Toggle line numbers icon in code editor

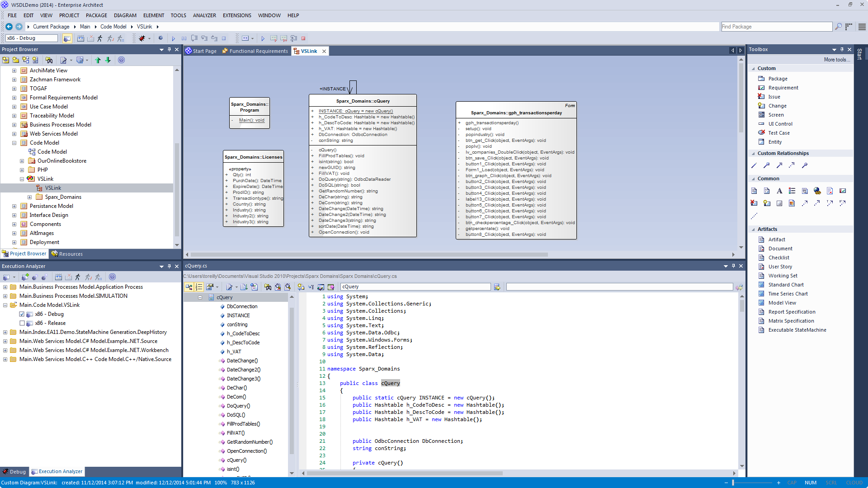(x=199, y=287)
